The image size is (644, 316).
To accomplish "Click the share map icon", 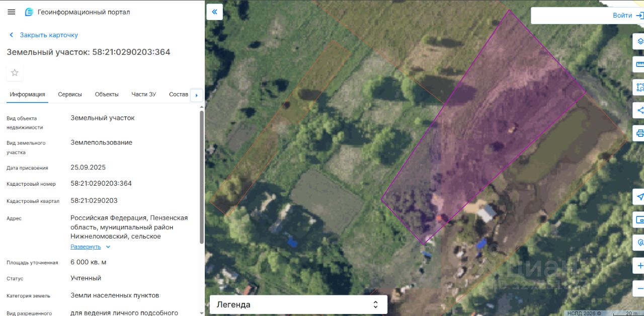I will point(639,110).
